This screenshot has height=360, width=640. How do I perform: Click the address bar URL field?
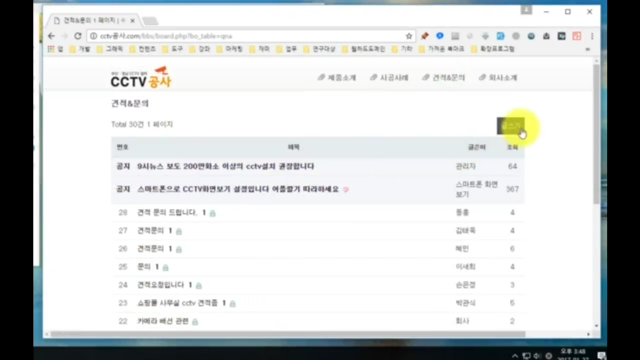point(245,36)
